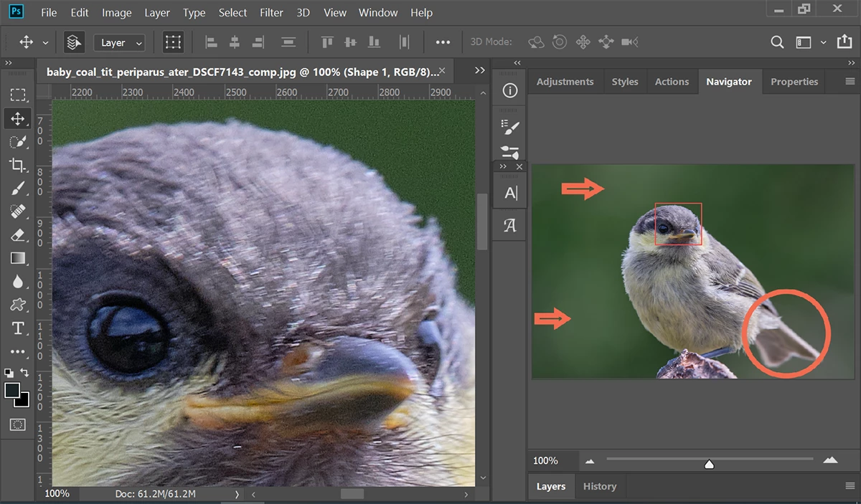Select the Rectangular Marquee tool

coord(18,95)
